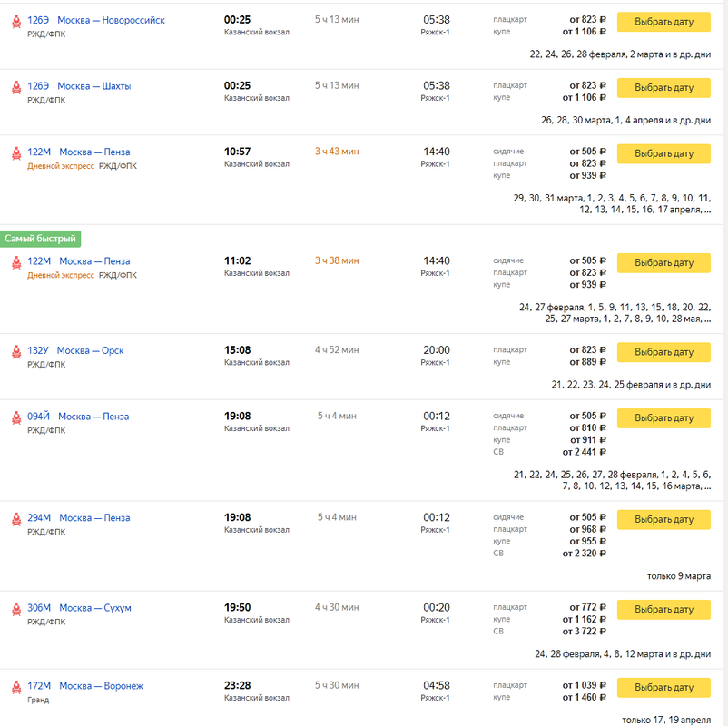Open train 306M Москва — Сухум link

coord(79,607)
